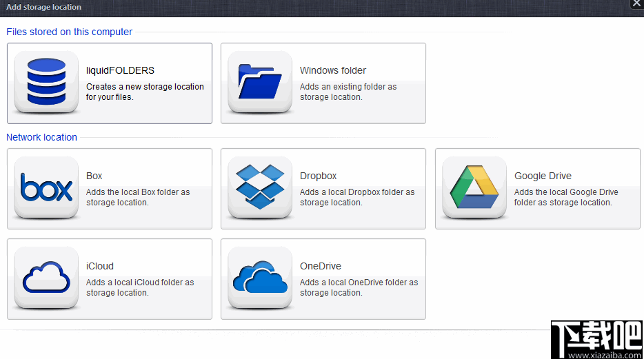The width and height of the screenshot is (644, 359).
Task: Click the iCloud cloud icon
Action: coord(46,278)
